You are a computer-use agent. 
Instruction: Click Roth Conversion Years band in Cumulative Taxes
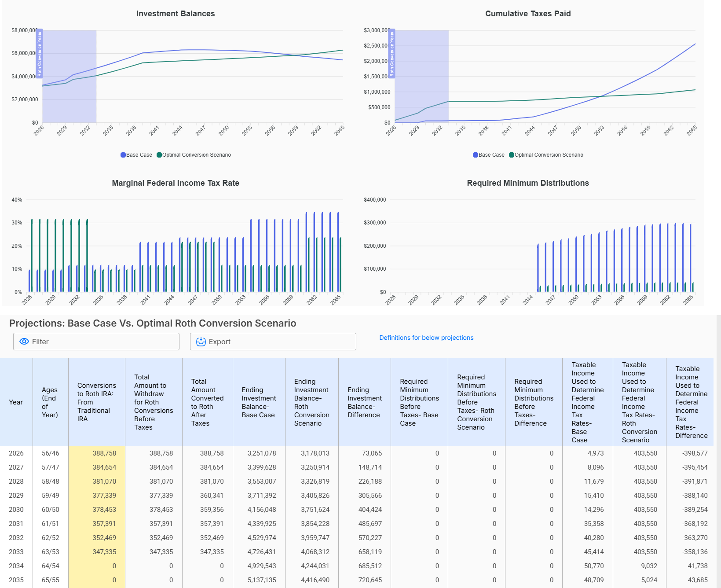click(422, 75)
